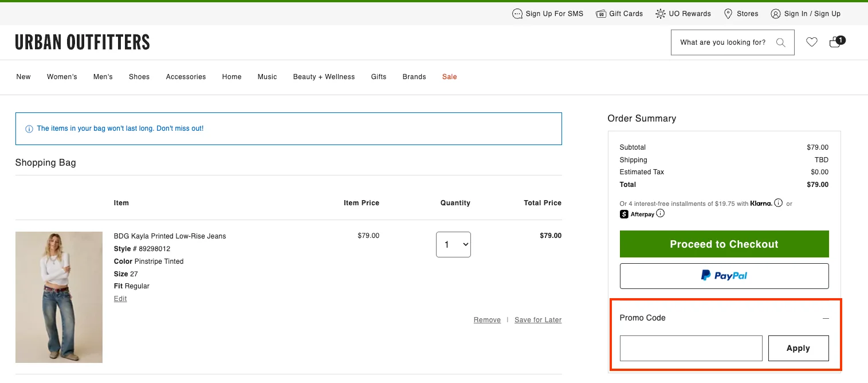Click the info icon in bag alert banner
The height and width of the screenshot is (383, 868).
click(29, 129)
